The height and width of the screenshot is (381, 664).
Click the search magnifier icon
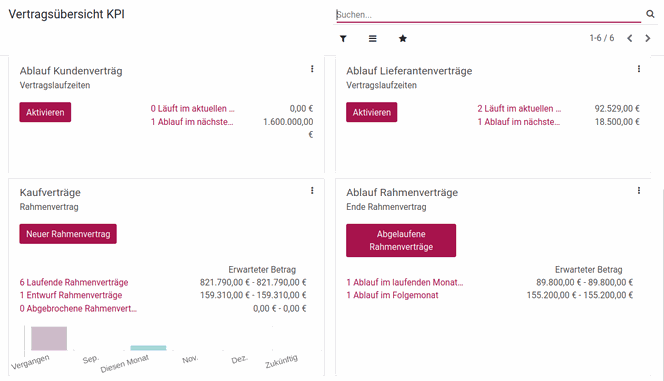650,14
